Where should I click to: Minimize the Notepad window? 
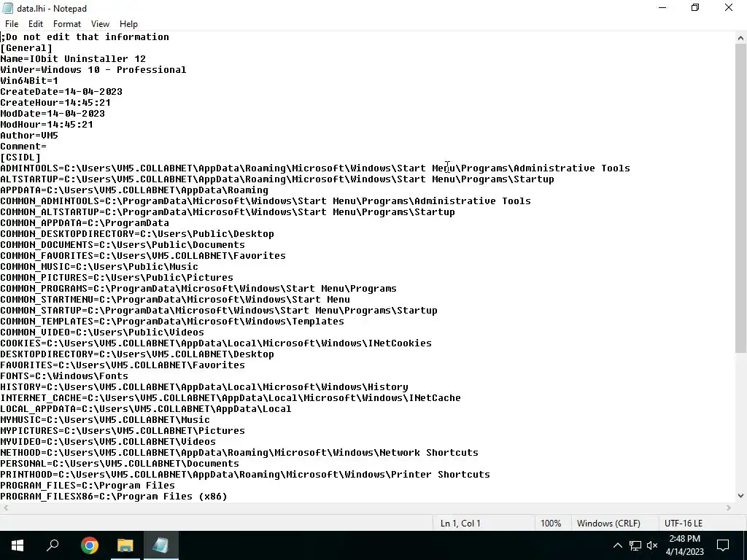pos(662,7)
